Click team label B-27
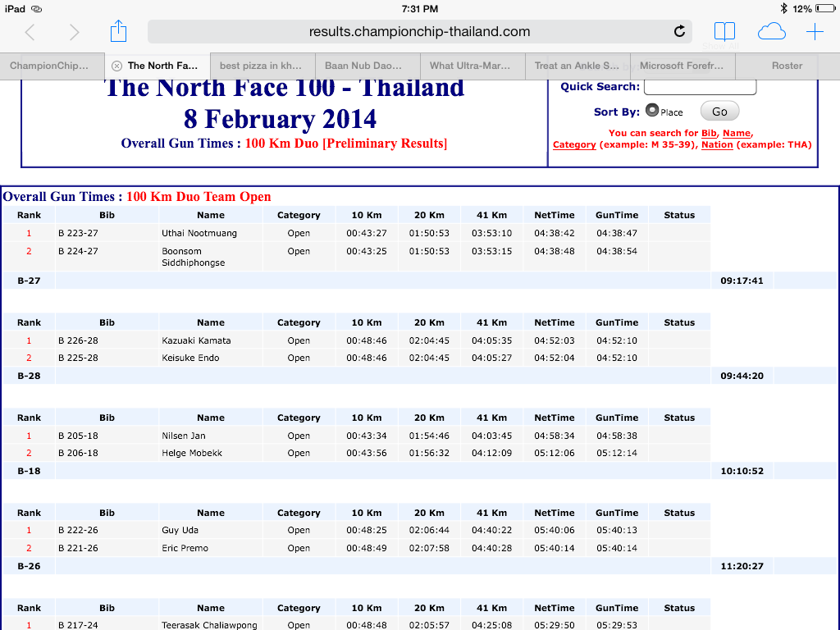 tap(29, 281)
